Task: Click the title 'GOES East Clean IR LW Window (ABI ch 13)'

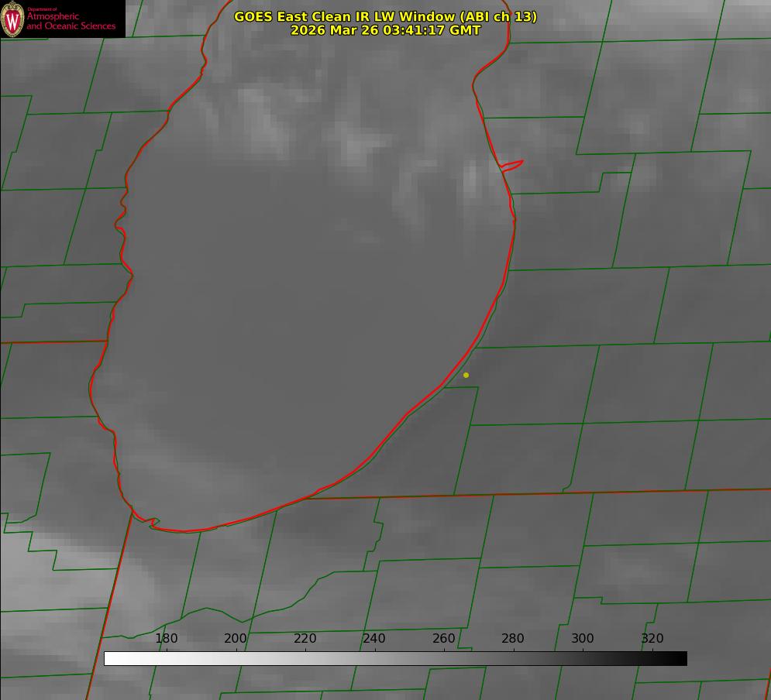Action: [386, 16]
